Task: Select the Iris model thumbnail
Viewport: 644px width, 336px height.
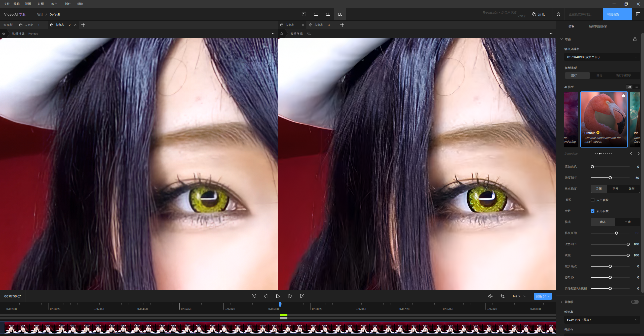Action: click(635, 119)
